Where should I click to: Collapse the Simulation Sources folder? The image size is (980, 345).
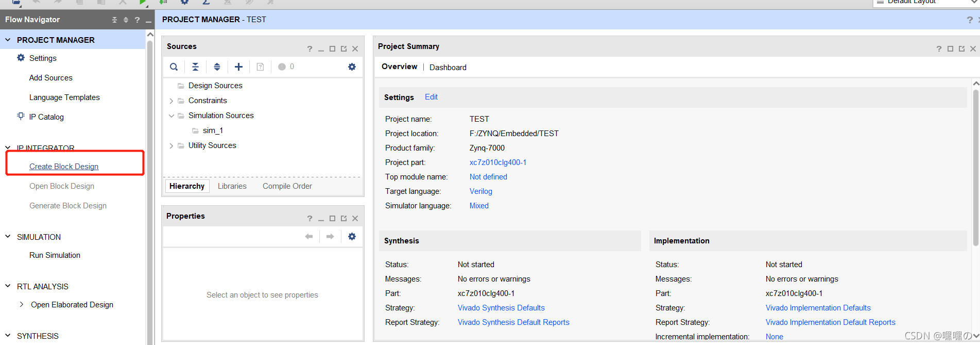171,116
